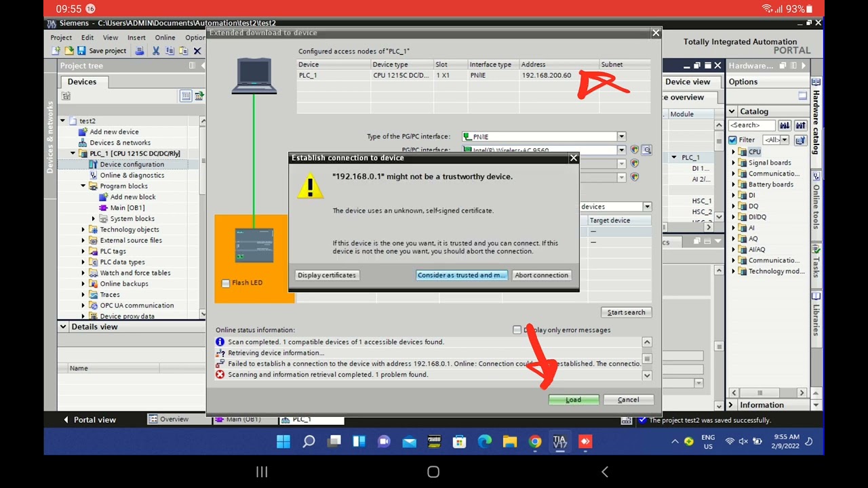Collapse the PLC_1 tree node
Viewport: 868px width, 488px height.
(73, 153)
